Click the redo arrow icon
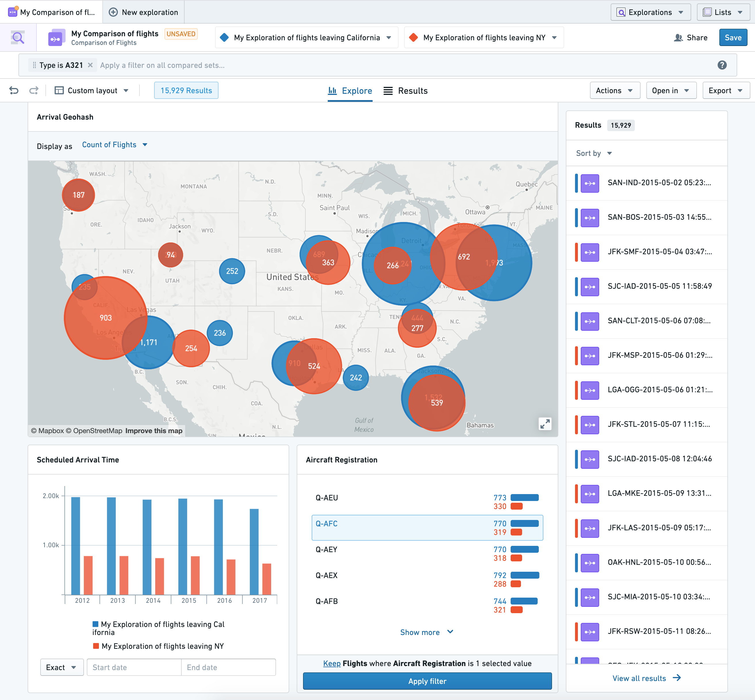Viewport: 755px width, 700px height. click(x=34, y=90)
